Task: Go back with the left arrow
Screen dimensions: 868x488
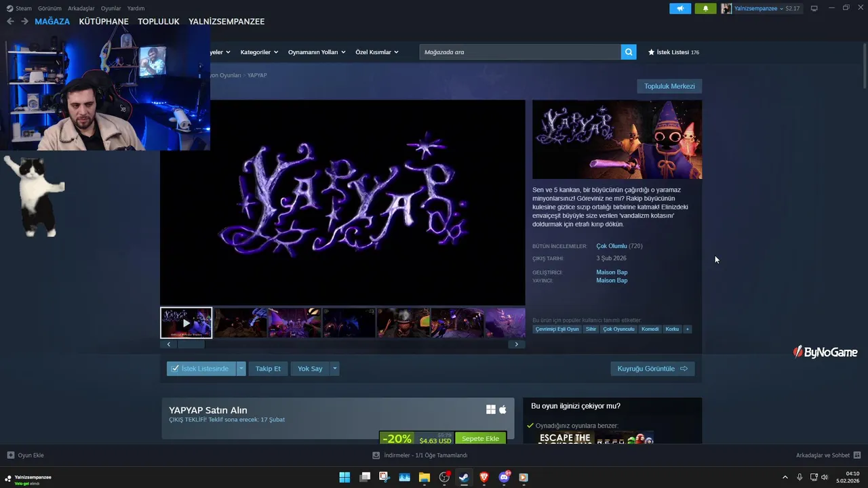Action: [x=10, y=22]
